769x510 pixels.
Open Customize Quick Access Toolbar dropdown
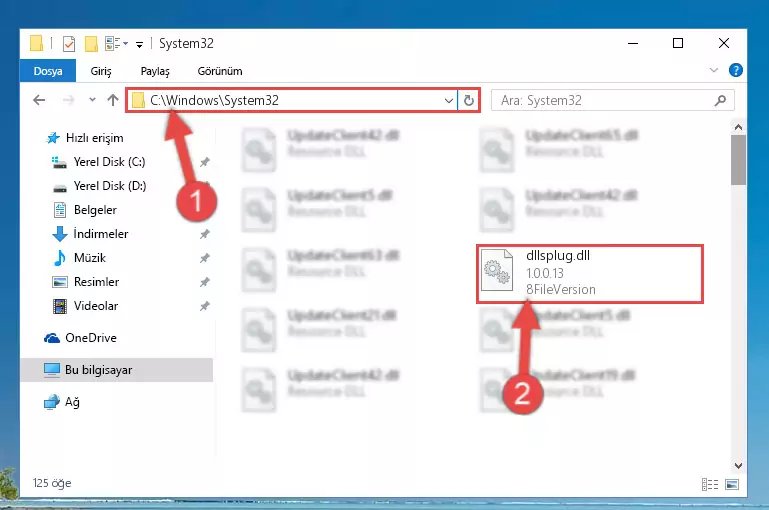139,45
